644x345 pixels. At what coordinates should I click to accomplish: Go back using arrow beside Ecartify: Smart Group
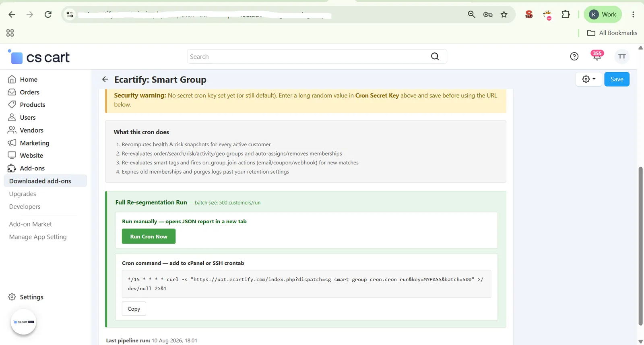point(105,79)
